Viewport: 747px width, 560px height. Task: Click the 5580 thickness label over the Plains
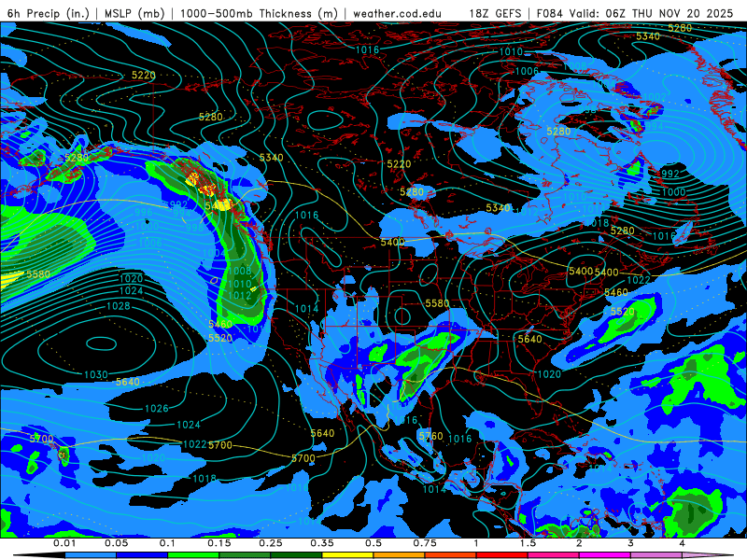(x=437, y=302)
